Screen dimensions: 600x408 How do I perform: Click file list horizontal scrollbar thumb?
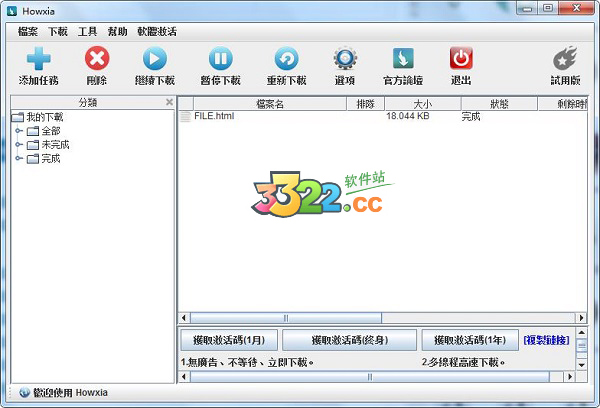click(286, 318)
